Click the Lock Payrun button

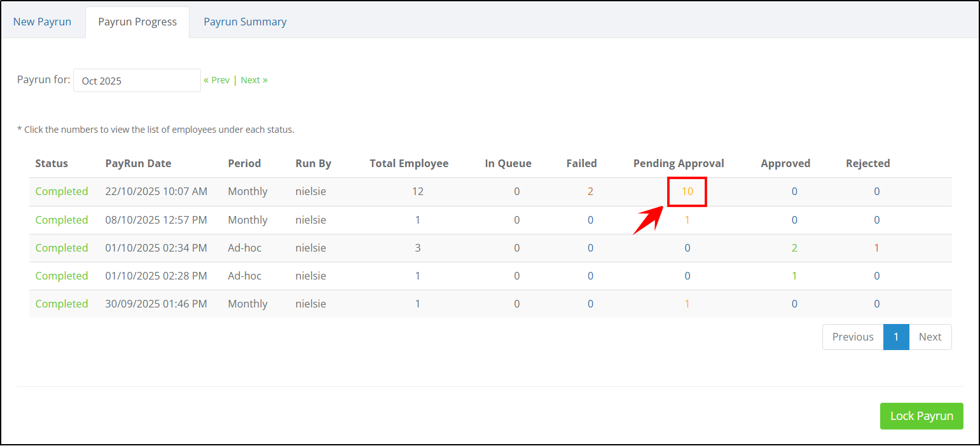(x=921, y=416)
